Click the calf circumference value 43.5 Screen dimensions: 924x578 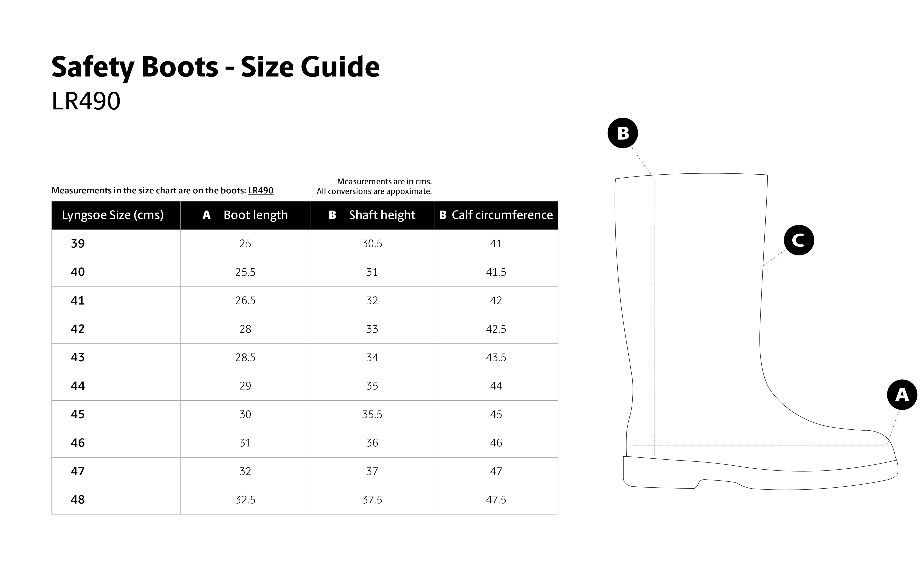[x=496, y=357]
